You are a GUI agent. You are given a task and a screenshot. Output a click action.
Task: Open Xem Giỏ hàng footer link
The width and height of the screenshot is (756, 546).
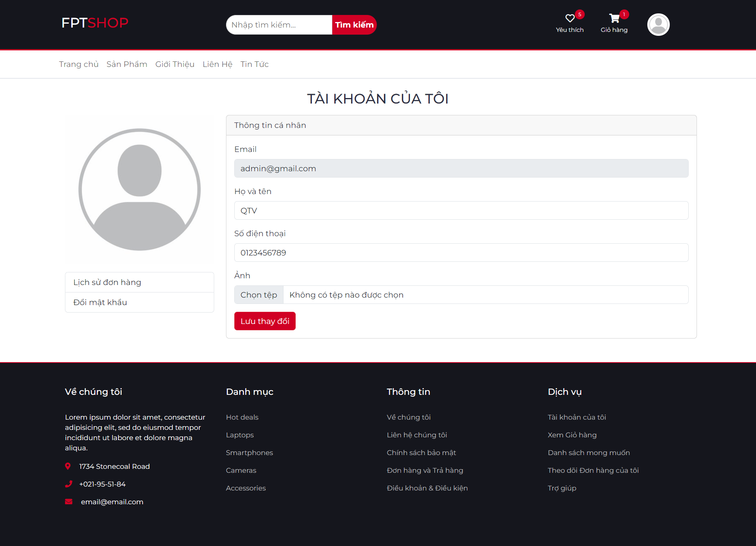pyautogui.click(x=572, y=435)
